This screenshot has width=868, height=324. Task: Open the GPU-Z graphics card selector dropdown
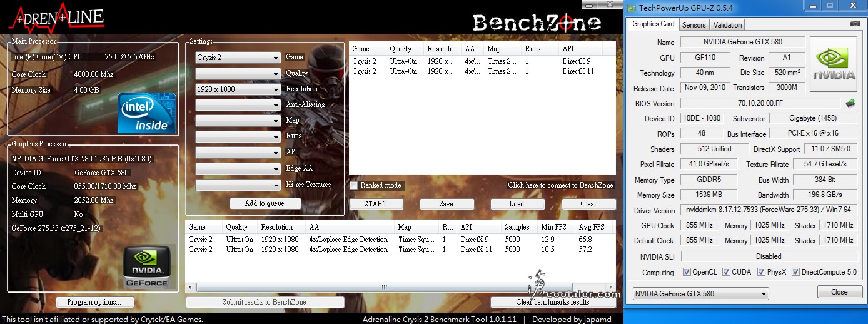pyautogui.click(x=700, y=294)
